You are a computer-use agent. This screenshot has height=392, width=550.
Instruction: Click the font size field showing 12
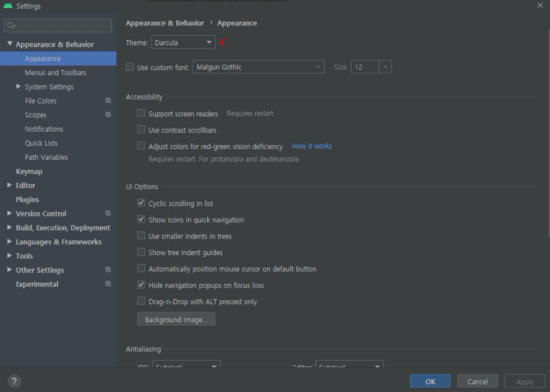pyautogui.click(x=365, y=67)
